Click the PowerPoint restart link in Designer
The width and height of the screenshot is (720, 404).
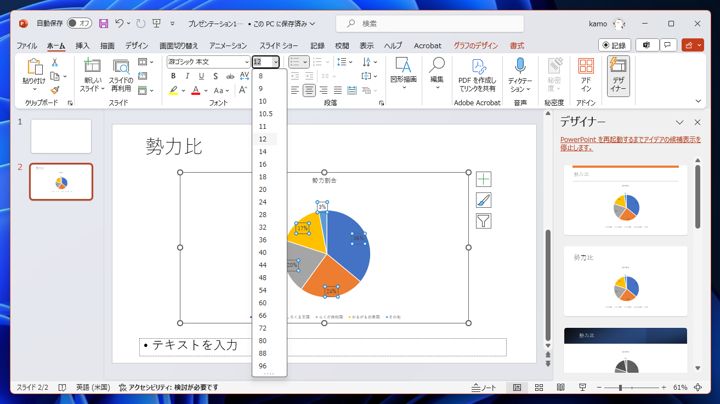coord(630,143)
